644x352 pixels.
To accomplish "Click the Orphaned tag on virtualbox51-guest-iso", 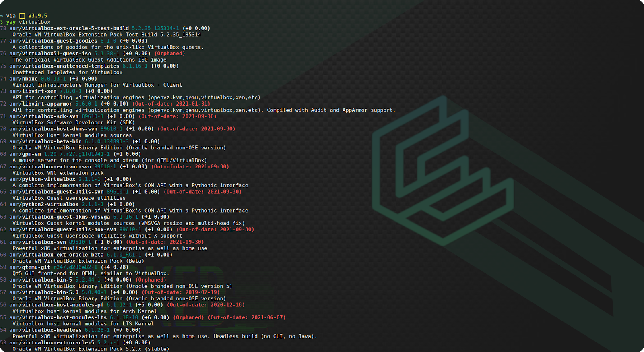I will (x=169, y=53).
